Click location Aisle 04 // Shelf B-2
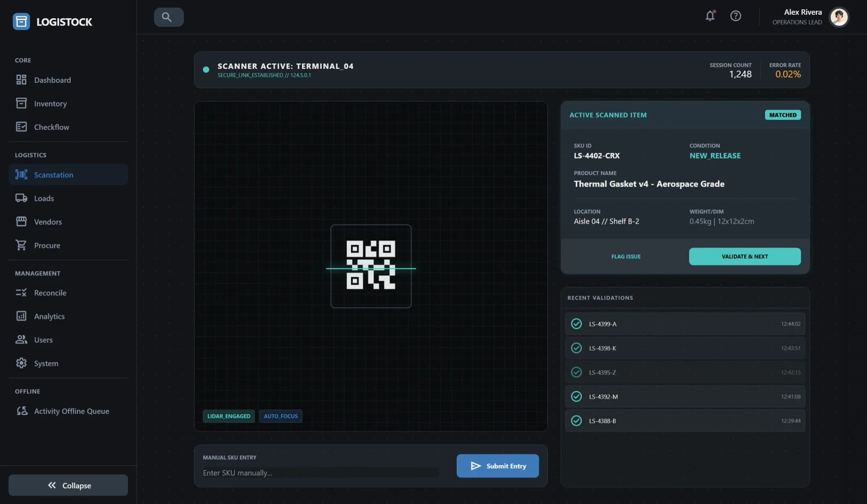Viewport: 867px width, 504px height. pos(606,222)
